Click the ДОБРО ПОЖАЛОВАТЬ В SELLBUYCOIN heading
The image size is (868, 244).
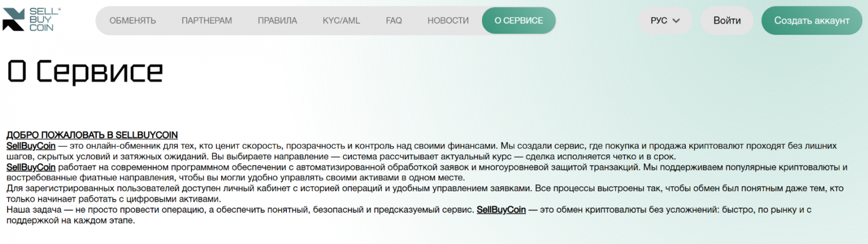point(92,135)
